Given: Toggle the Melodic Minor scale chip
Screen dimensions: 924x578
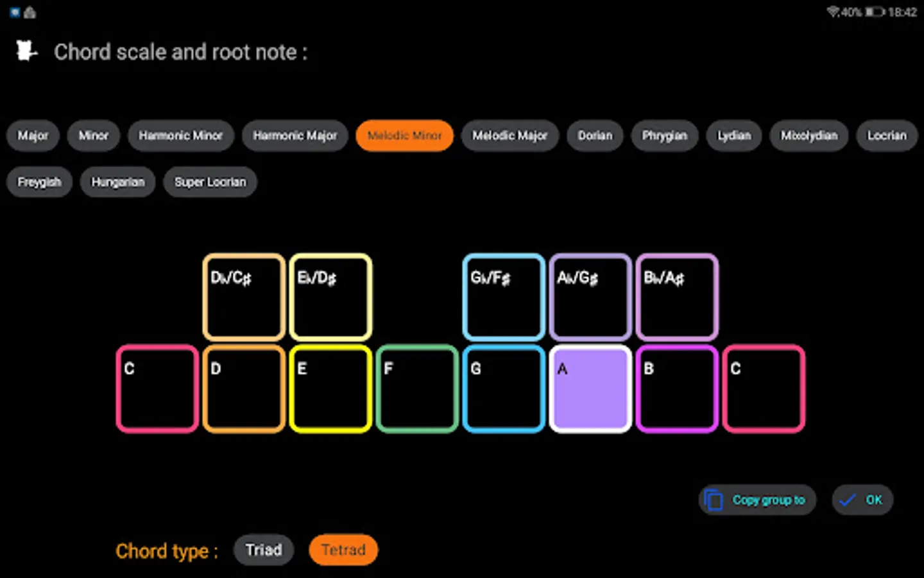Looking at the screenshot, I should pos(405,136).
